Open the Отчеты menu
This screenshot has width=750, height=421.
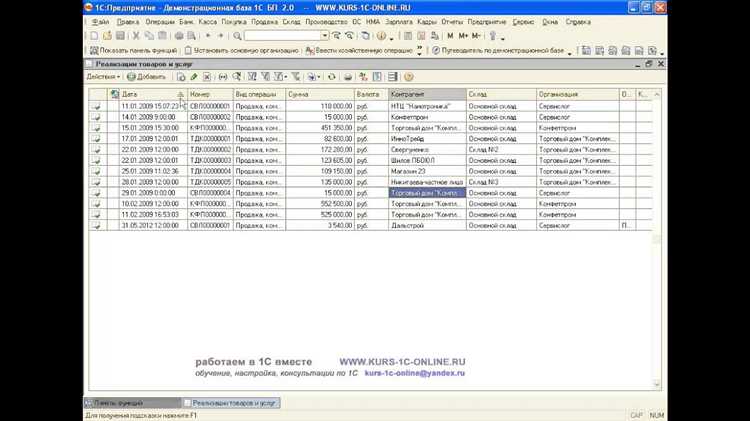point(452,22)
